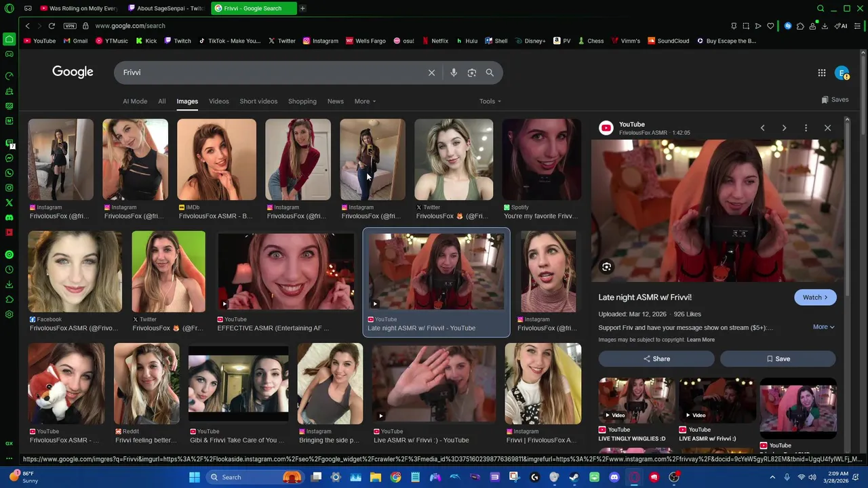Viewport: 868px width, 488px height.
Task: Open Google Lens search by image icon
Action: click(472, 73)
